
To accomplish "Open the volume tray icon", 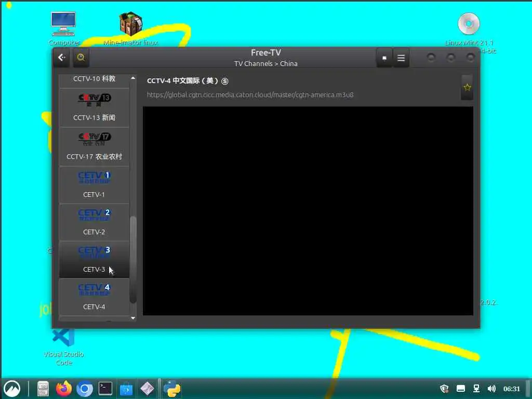I will 491,389.
